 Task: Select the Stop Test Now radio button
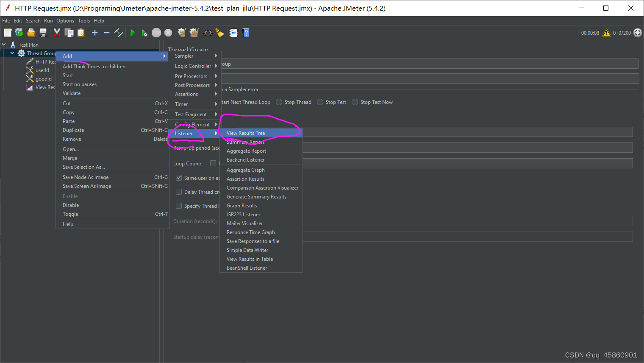pos(355,102)
